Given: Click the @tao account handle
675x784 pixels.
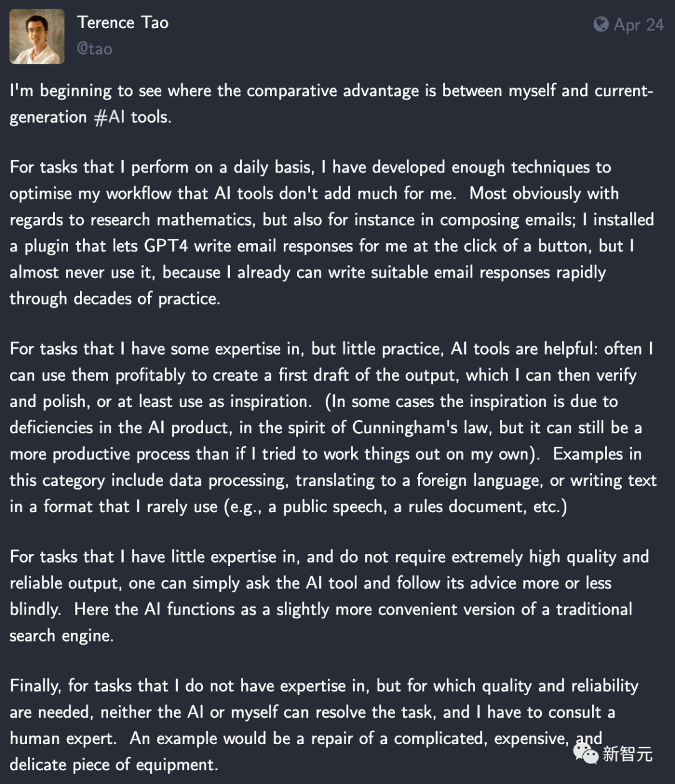Looking at the screenshot, I should point(94,49).
